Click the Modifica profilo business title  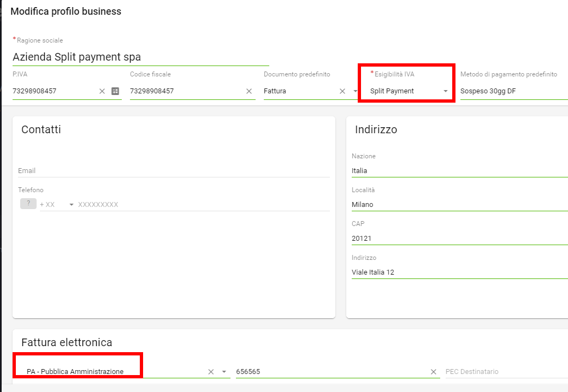tap(66, 11)
